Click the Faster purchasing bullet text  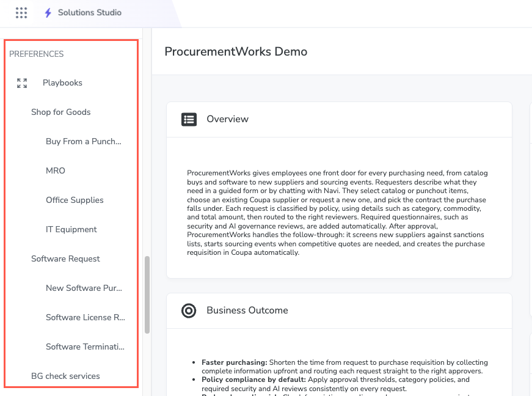344,367
